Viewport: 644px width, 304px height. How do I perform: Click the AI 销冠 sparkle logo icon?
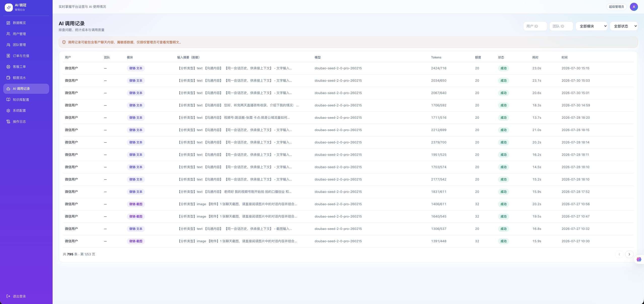tap(9, 8)
